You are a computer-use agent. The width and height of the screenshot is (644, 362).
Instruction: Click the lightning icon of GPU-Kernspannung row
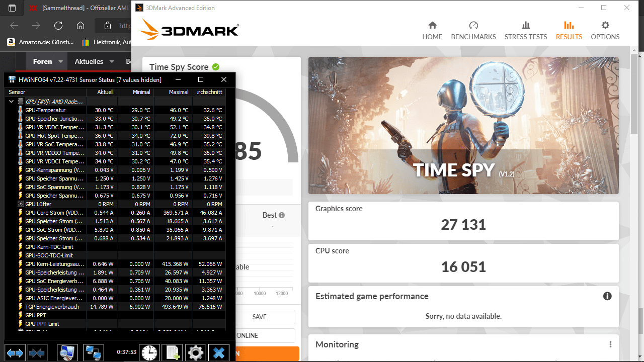click(x=21, y=170)
